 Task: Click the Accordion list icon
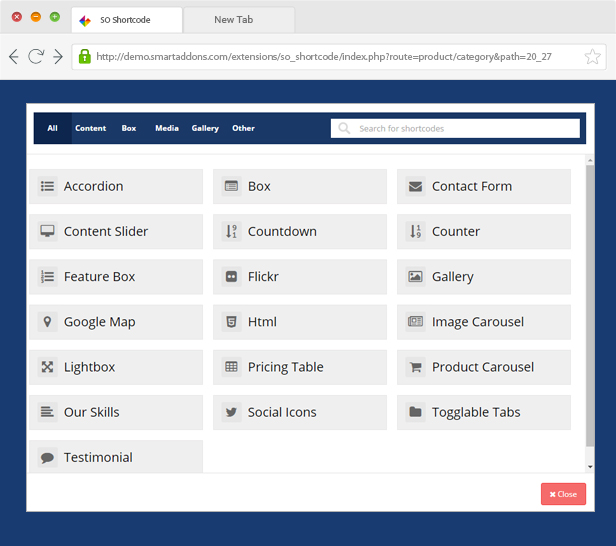[47, 186]
